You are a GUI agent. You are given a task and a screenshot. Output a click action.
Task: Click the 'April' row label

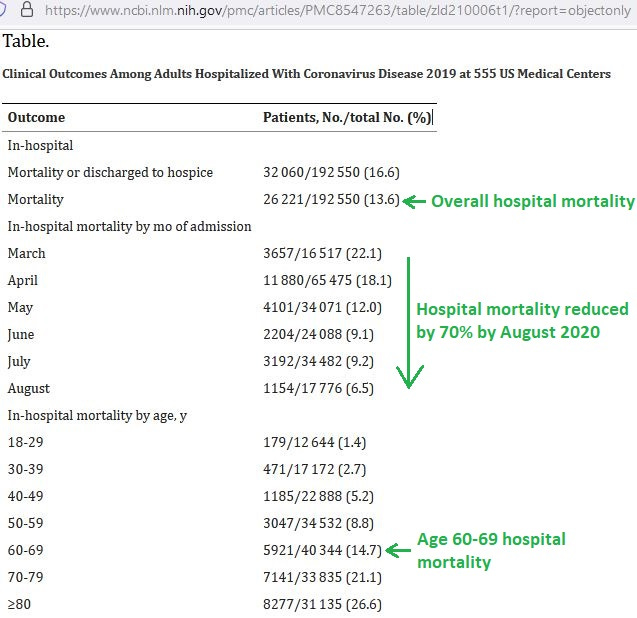point(22,280)
